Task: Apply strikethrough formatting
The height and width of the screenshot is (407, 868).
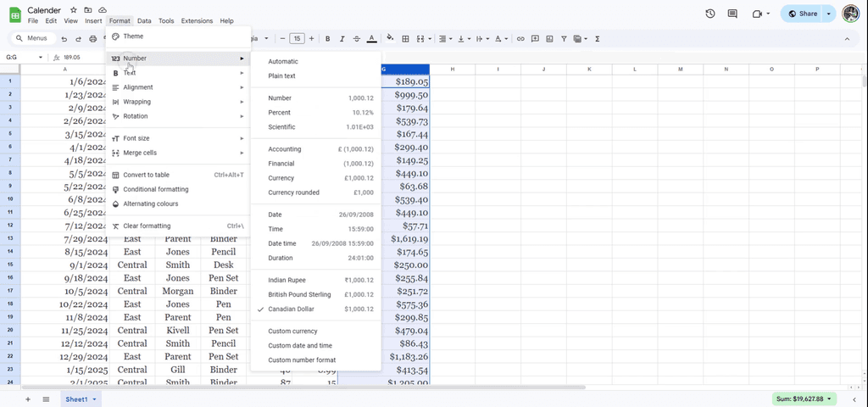Action: tap(357, 39)
